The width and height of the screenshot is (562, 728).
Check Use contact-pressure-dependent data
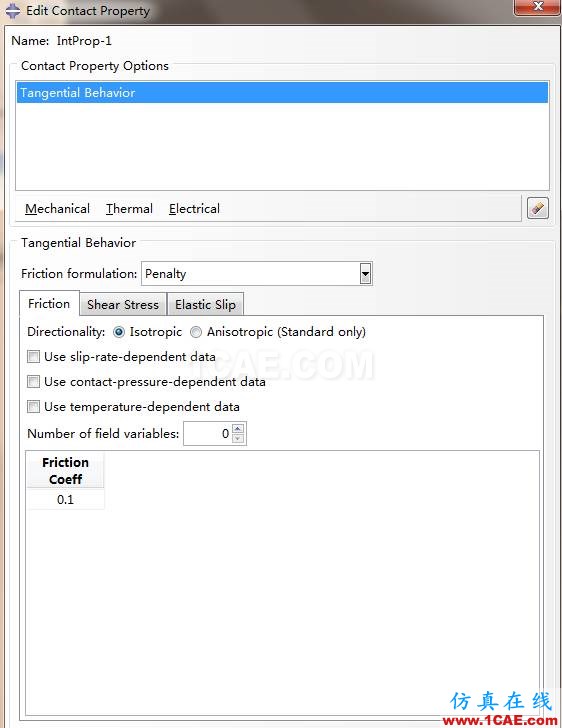(x=33, y=382)
